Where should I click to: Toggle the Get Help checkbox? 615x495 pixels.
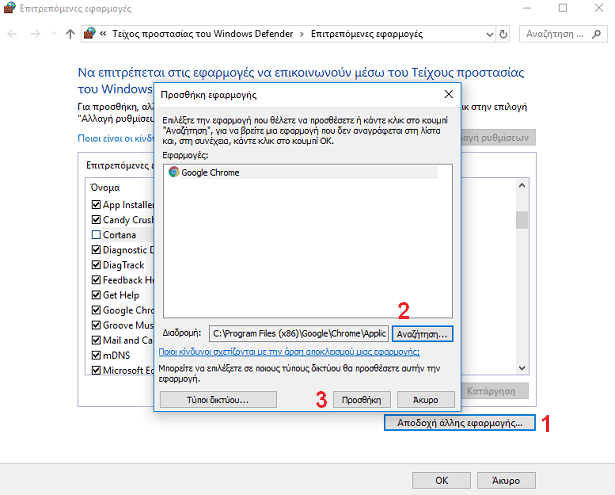[x=96, y=295]
